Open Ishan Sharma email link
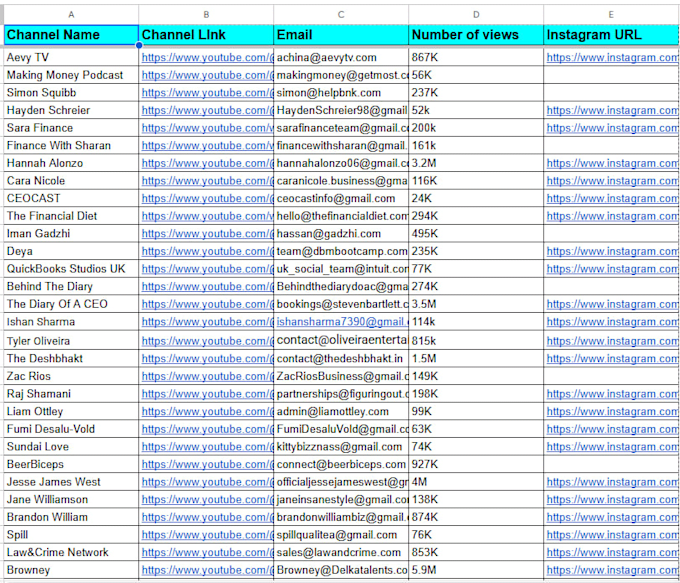The width and height of the screenshot is (680, 583). [x=343, y=322]
